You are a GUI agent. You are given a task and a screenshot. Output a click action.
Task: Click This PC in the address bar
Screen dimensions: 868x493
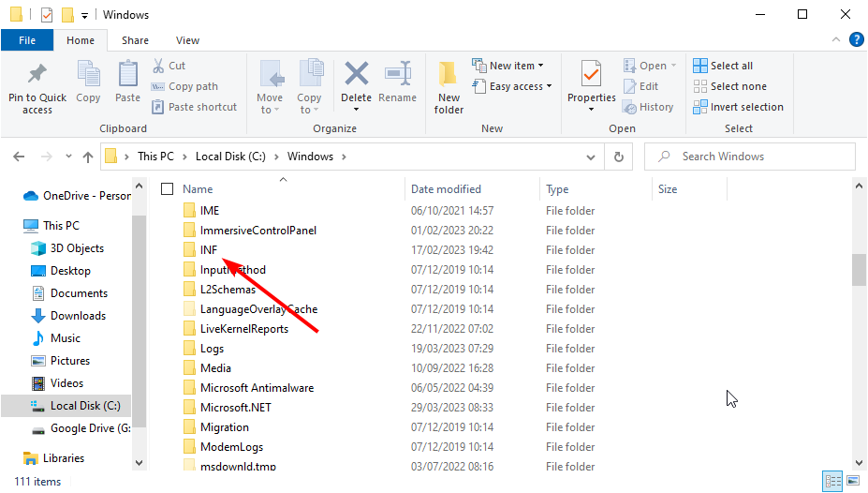coord(155,157)
